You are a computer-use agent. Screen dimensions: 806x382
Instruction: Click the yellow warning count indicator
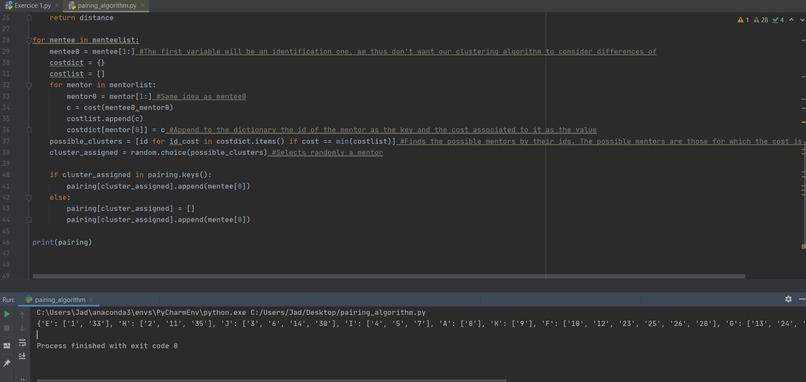(x=743, y=20)
